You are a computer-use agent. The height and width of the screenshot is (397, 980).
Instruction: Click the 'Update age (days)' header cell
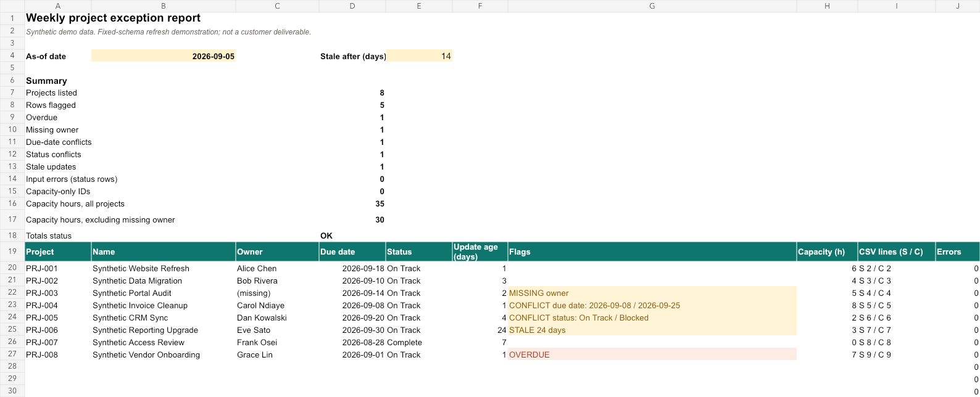pos(480,252)
